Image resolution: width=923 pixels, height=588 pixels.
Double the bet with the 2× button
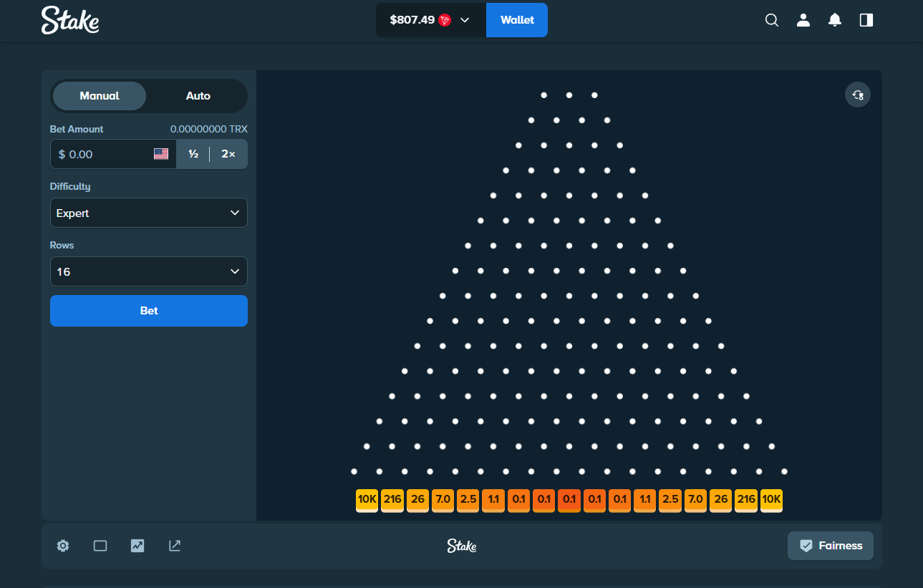pos(228,154)
